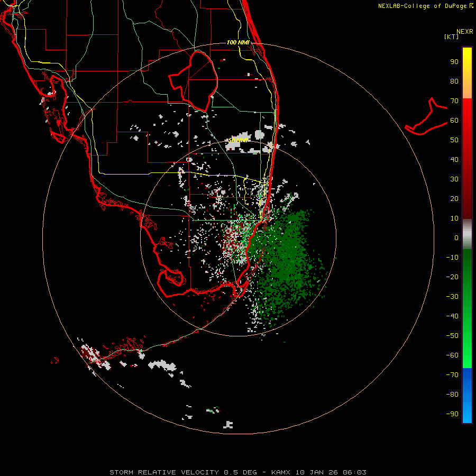Click the NEXR label above the color bar

pos(465,32)
